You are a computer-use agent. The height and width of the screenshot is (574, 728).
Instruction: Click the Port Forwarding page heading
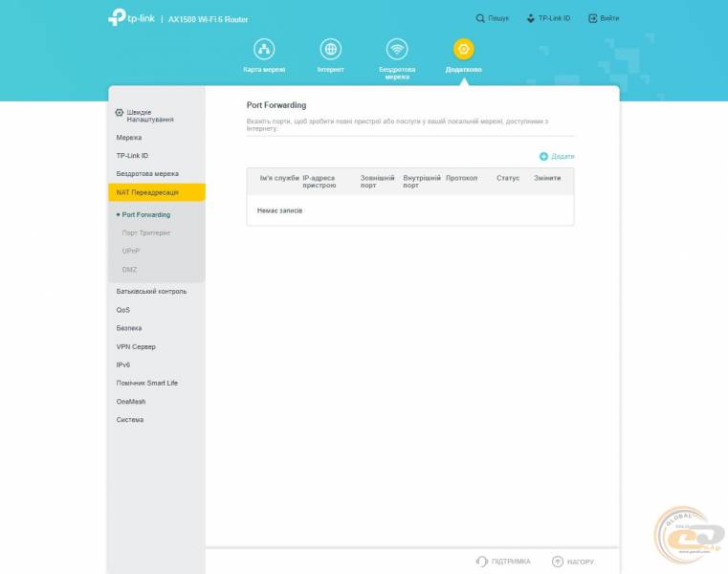(276, 105)
